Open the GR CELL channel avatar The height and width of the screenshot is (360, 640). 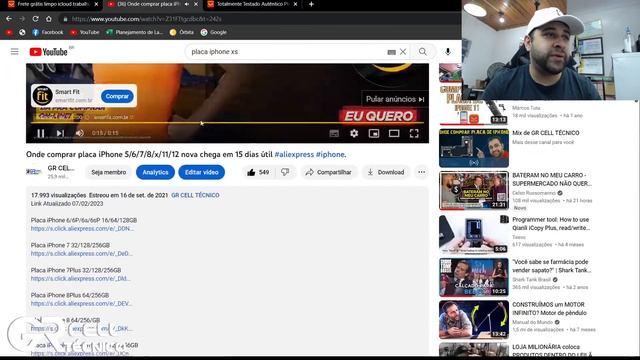click(34, 172)
